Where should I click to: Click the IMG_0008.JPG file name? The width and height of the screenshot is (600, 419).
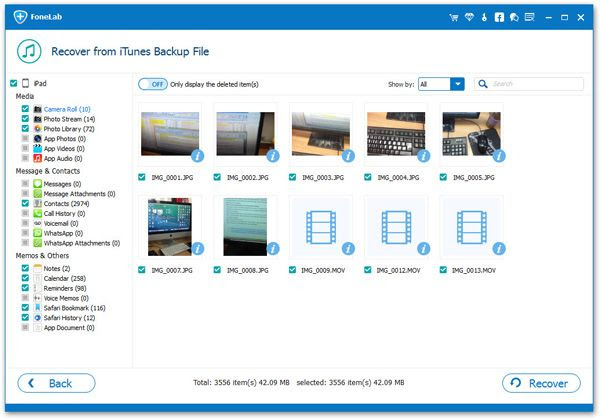pos(248,271)
